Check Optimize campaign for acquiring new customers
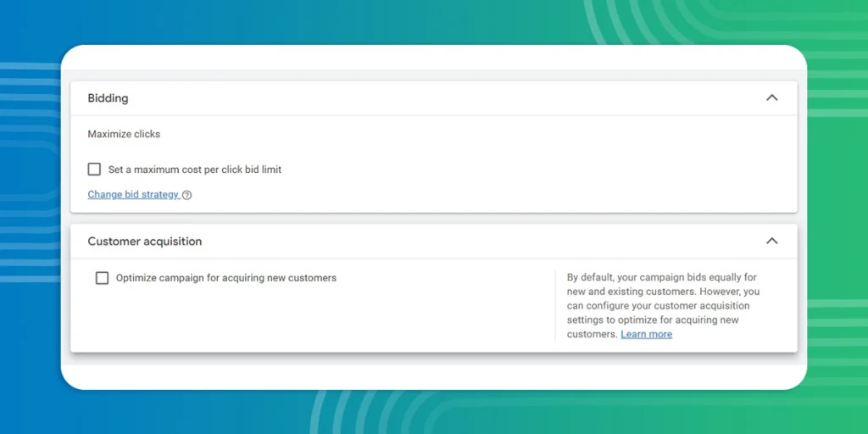This screenshot has height=434, width=868. [102, 278]
